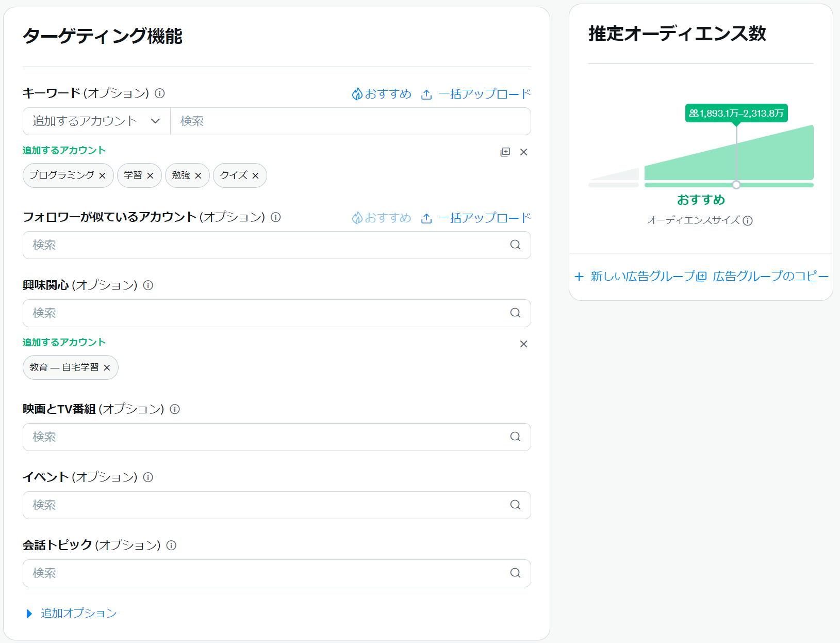
Task: Click flame icon in follower look-alikes おすすめ
Action: coord(357,218)
